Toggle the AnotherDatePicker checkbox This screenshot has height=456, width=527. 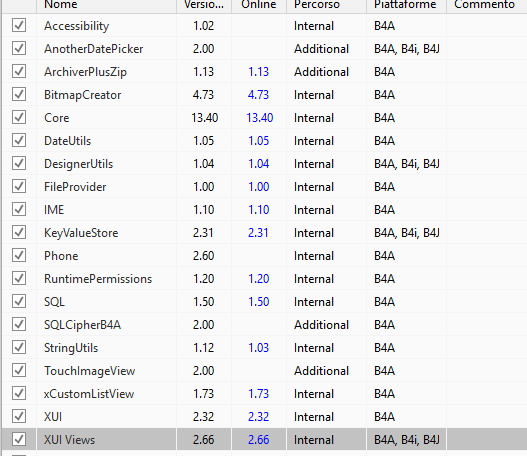pyautogui.click(x=19, y=48)
